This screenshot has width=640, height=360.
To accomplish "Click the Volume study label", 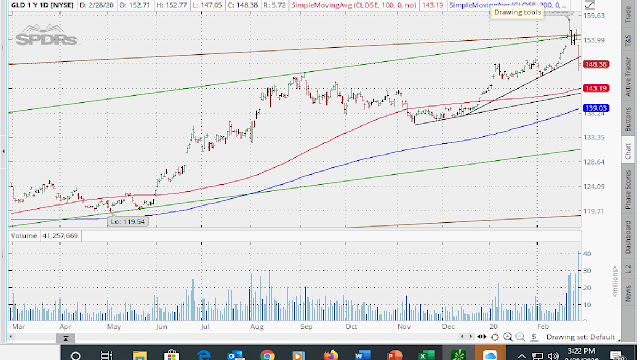I will point(24,236).
